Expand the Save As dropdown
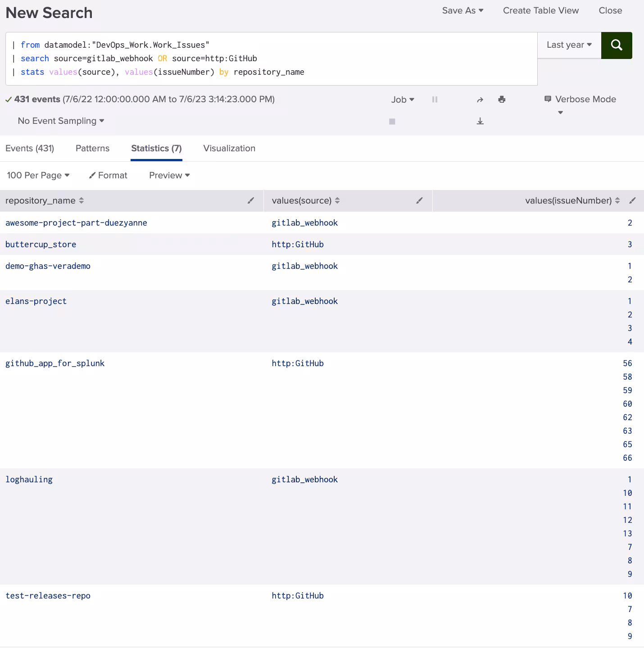 [x=463, y=11]
